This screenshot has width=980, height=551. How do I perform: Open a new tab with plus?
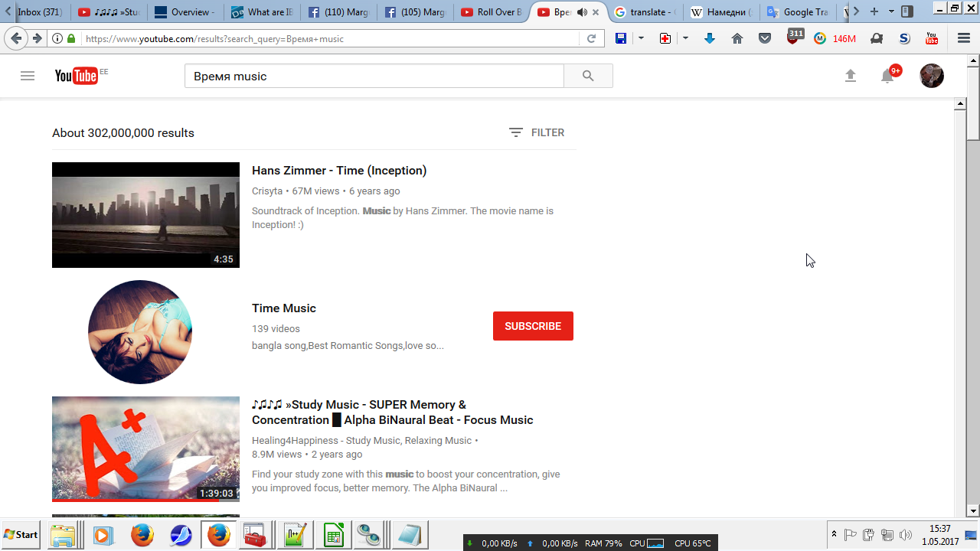874,11
